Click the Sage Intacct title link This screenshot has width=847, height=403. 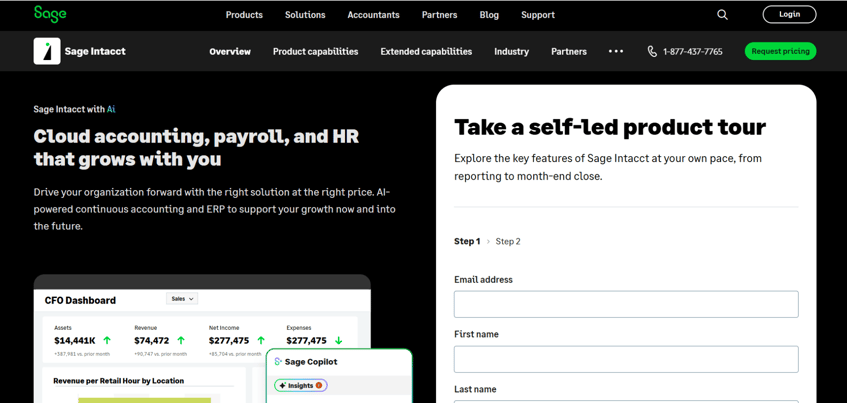[x=95, y=51]
